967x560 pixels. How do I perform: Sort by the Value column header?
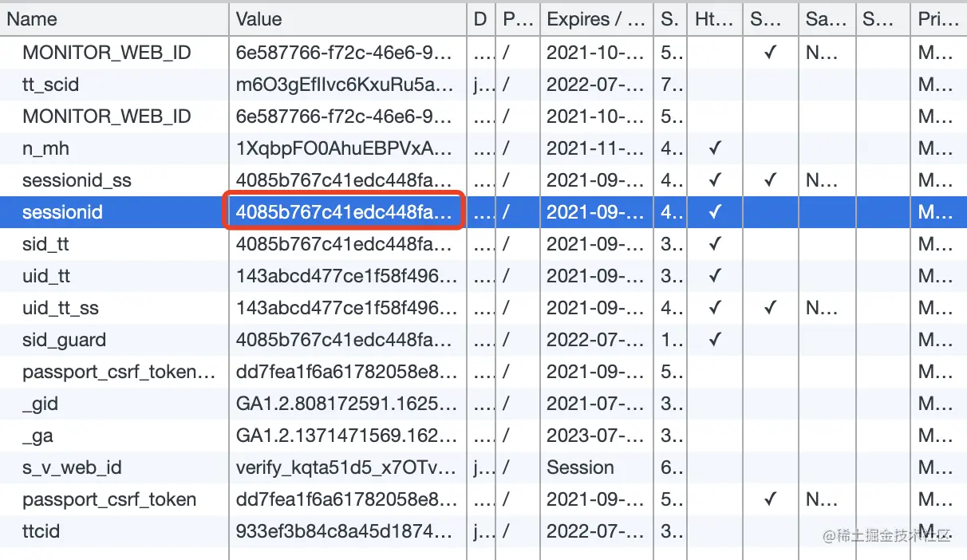coord(348,20)
